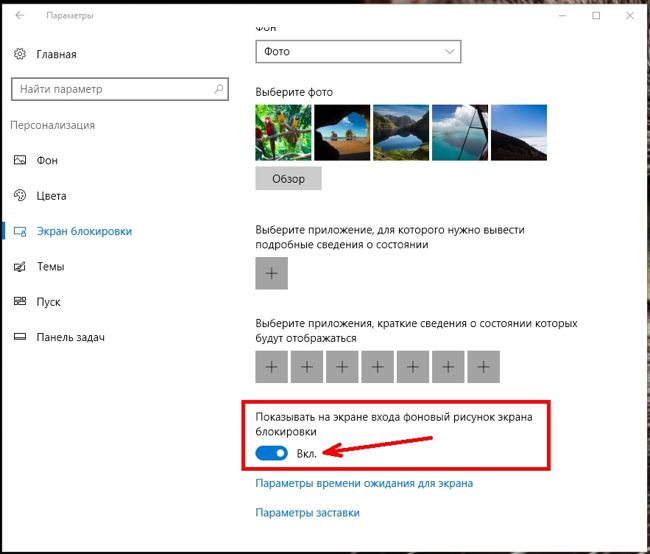Click sixth quick status plus button
The height and width of the screenshot is (554, 650).
[x=448, y=367]
